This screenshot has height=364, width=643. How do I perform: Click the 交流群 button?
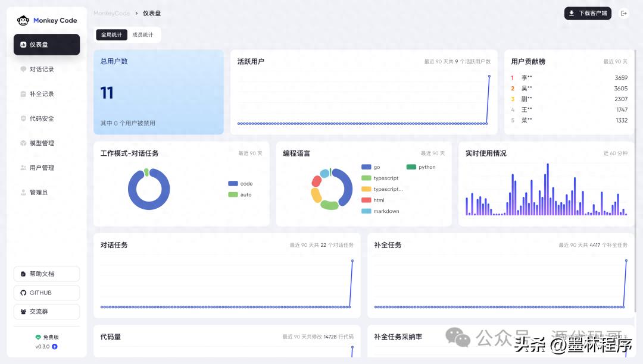pos(47,312)
